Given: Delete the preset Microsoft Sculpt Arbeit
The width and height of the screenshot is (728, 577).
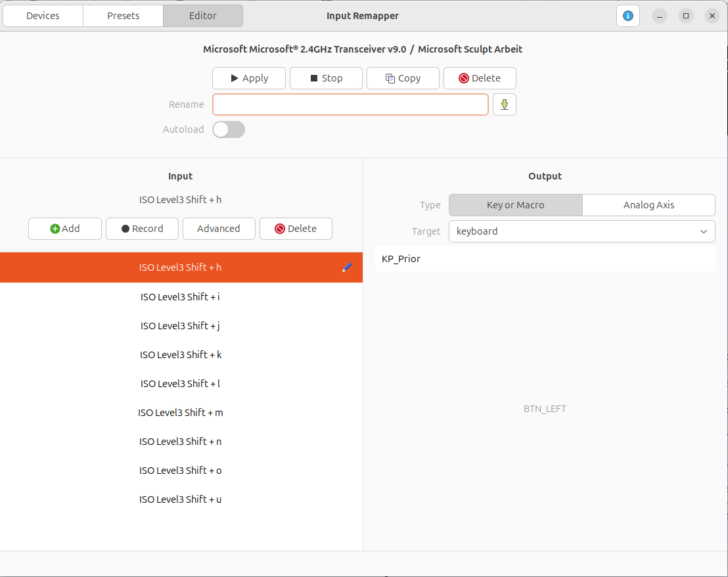Looking at the screenshot, I should click(480, 78).
